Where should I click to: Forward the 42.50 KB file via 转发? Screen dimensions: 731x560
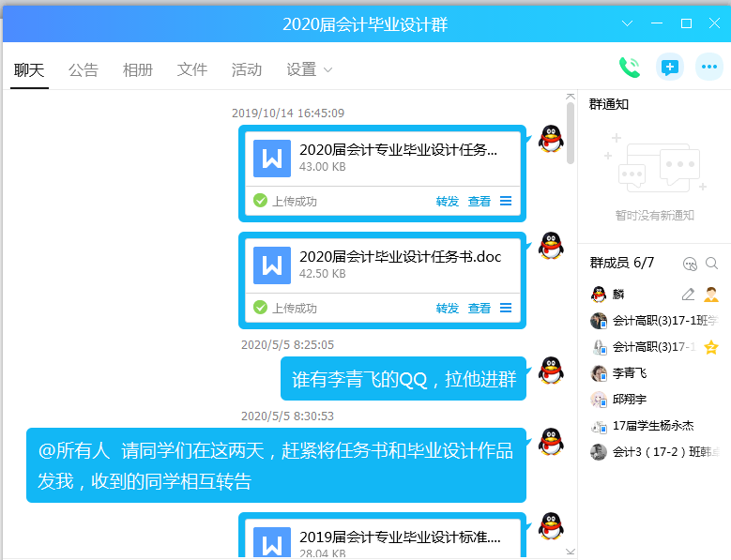(448, 308)
